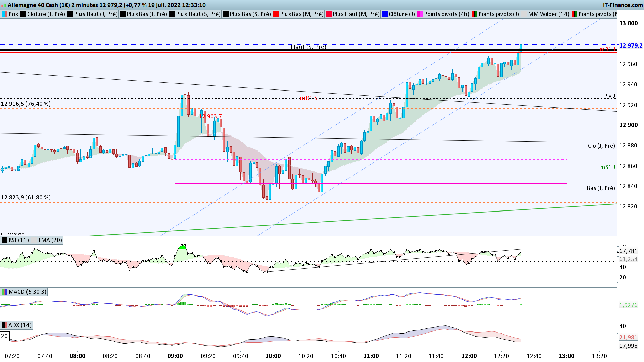644x362 pixels.
Task: Click the Prix candlestick color icon
Action: pos(5,14)
